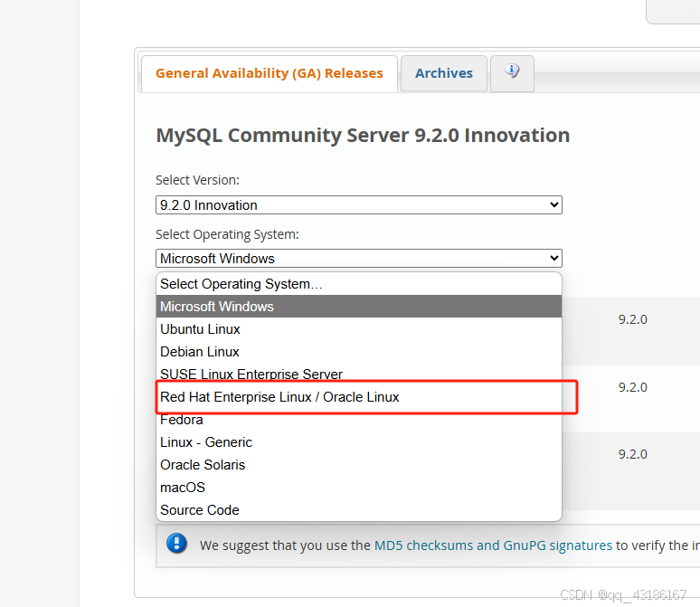Open the Select Version dropdown
Image resolution: width=700 pixels, height=607 pixels.
358,205
